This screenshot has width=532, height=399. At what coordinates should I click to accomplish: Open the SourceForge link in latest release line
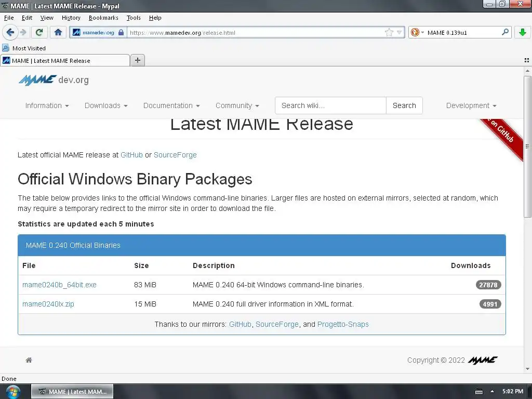click(175, 155)
